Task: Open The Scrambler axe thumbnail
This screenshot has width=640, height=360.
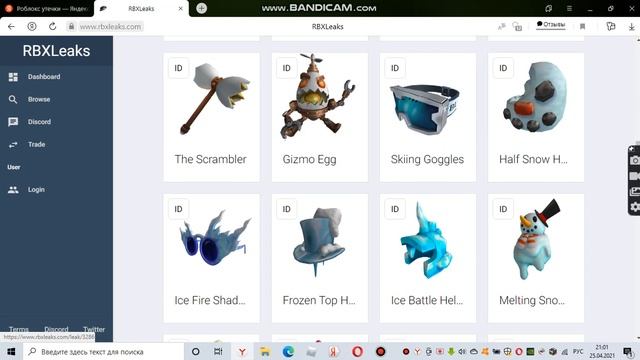Action: point(215,99)
